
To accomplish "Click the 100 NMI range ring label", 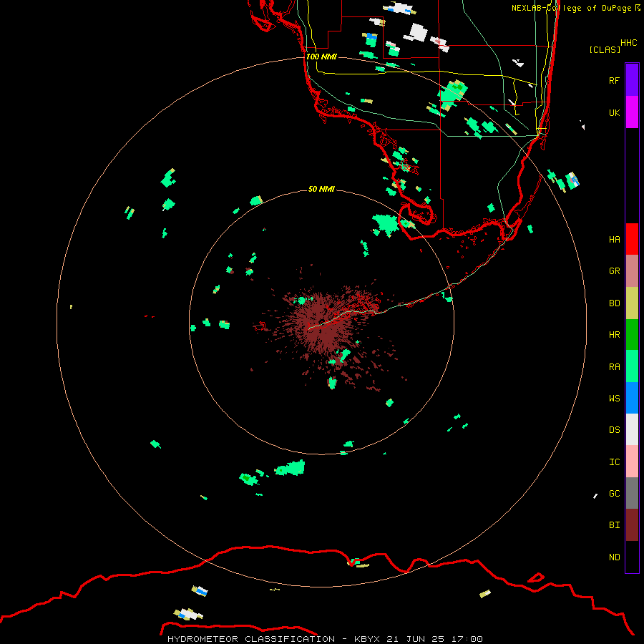I will pyautogui.click(x=321, y=57).
